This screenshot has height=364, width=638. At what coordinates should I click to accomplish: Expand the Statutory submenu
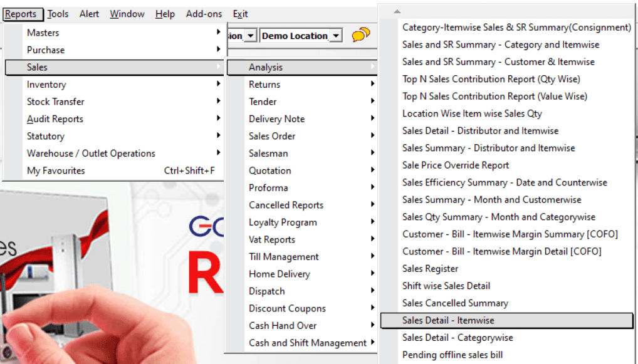click(114, 136)
